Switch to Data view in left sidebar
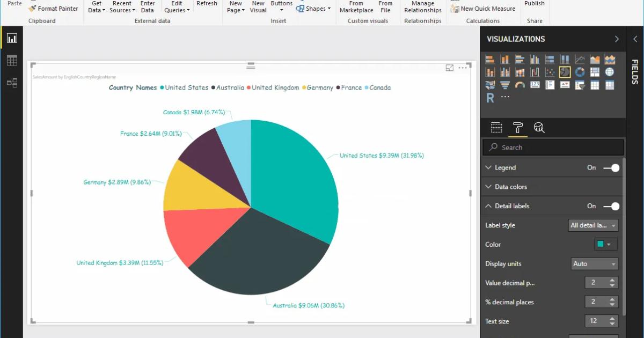Viewport: 644px width, 338px height. (11, 59)
